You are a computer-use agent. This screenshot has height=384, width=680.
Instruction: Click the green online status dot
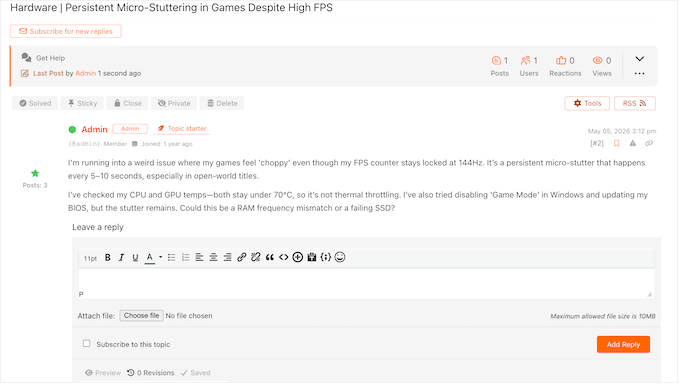[72, 130]
